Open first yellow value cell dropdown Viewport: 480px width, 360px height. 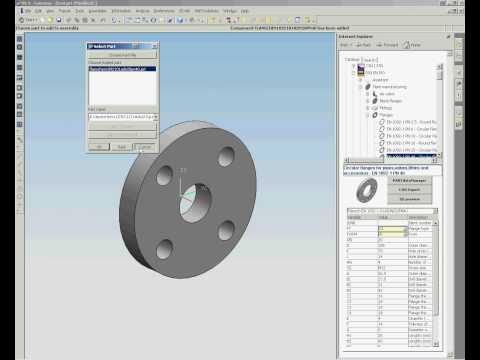pyautogui.click(x=406, y=229)
